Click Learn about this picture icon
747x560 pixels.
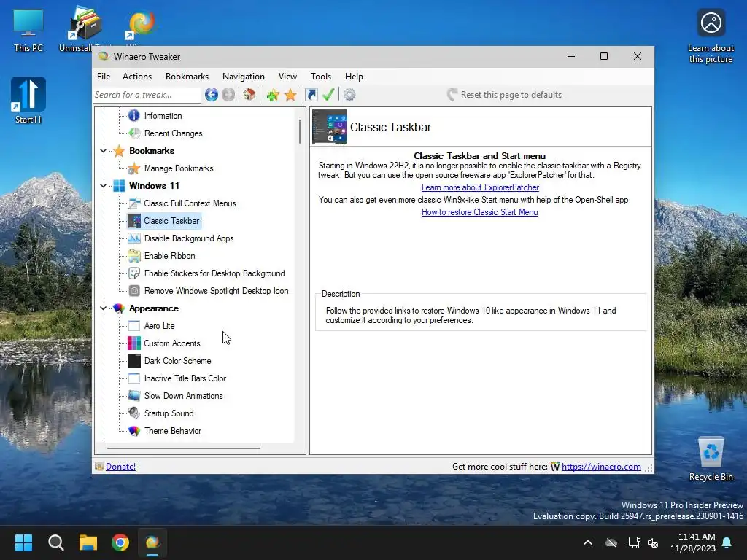(x=711, y=36)
